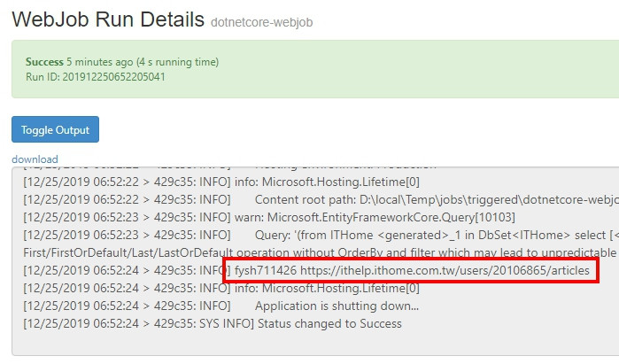Open the download link for the log
The width and height of the screenshot is (619, 364).
click(35, 159)
